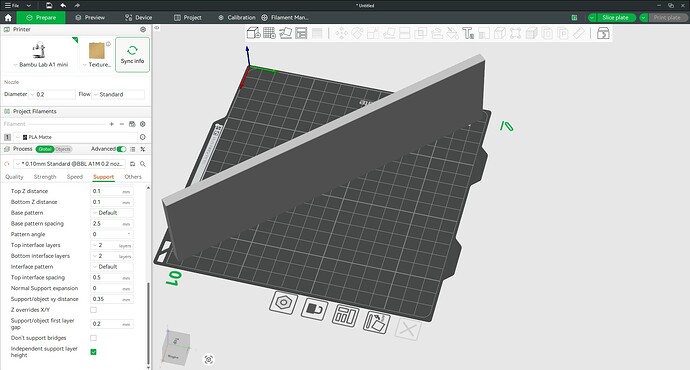Click the save process preset icon
The width and height of the screenshot is (690, 370).
tap(132, 164)
